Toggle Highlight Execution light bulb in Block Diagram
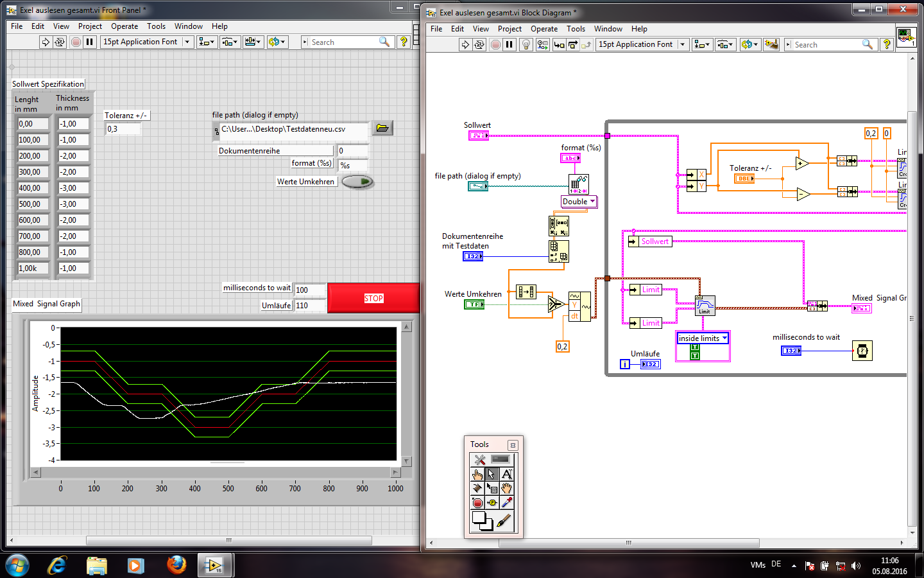Viewport: 924px width, 578px height. (x=526, y=44)
